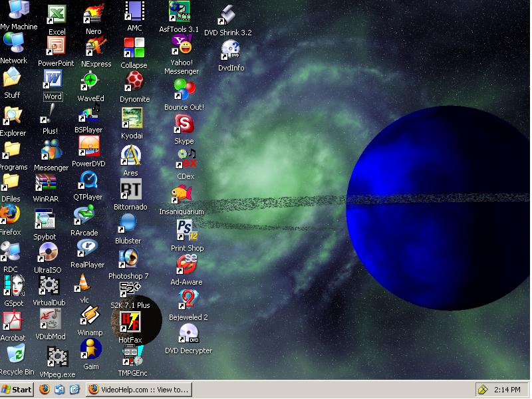Viewport: 532px width, 399px height.
Task: Click the S2K 7.1 Plus icon
Action: click(x=130, y=289)
